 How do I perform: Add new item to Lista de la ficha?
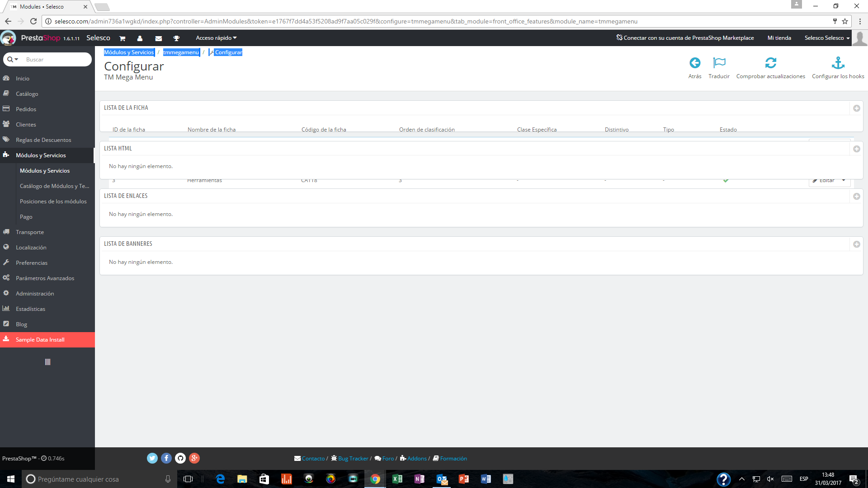pos(856,108)
